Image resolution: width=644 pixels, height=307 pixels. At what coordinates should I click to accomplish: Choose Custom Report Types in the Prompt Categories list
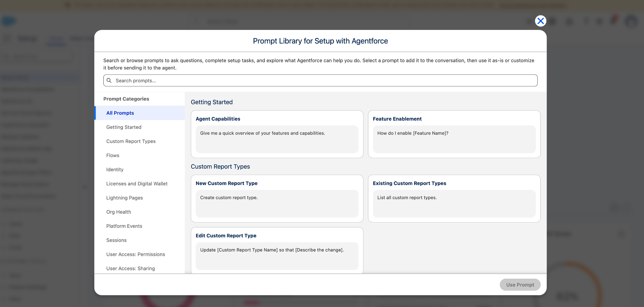click(140, 141)
